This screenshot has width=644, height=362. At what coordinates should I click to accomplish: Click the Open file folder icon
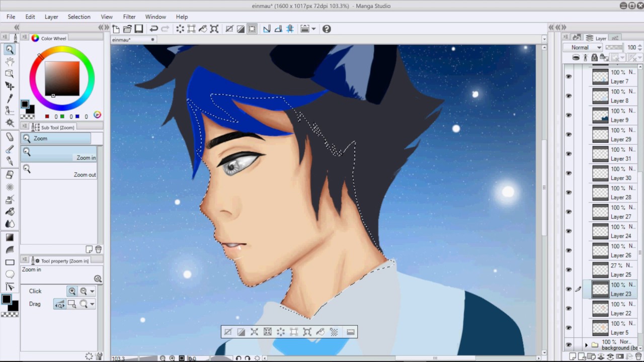(x=127, y=29)
